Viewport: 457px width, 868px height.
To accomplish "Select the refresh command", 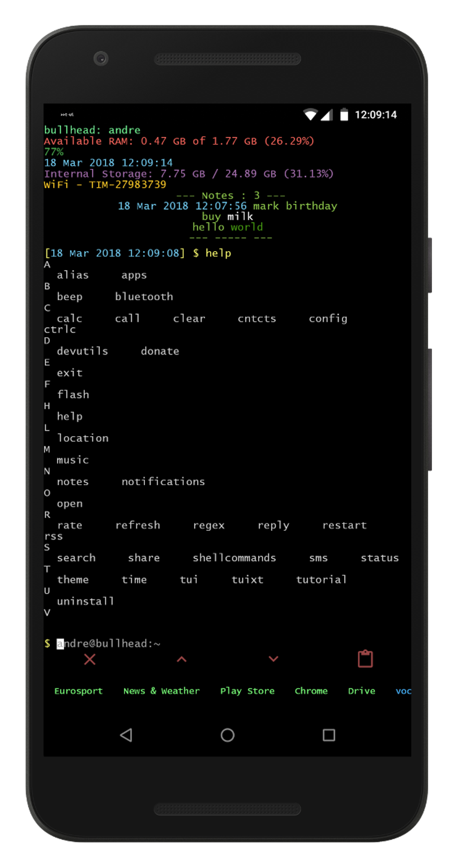I will click(x=138, y=525).
